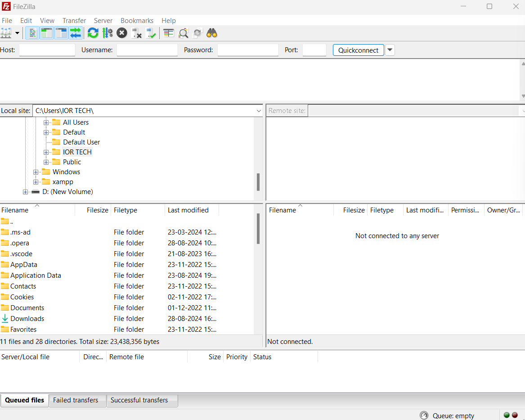Open the Edit menu
The image size is (525, 420).
pos(26,20)
